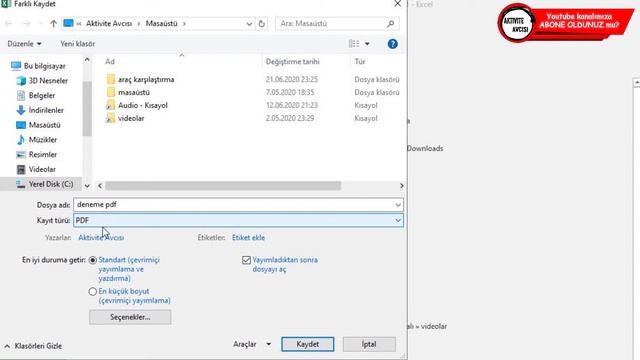Screen dimensions: 640x360
Task: Select the videolar shortcut icon
Action: [111, 118]
